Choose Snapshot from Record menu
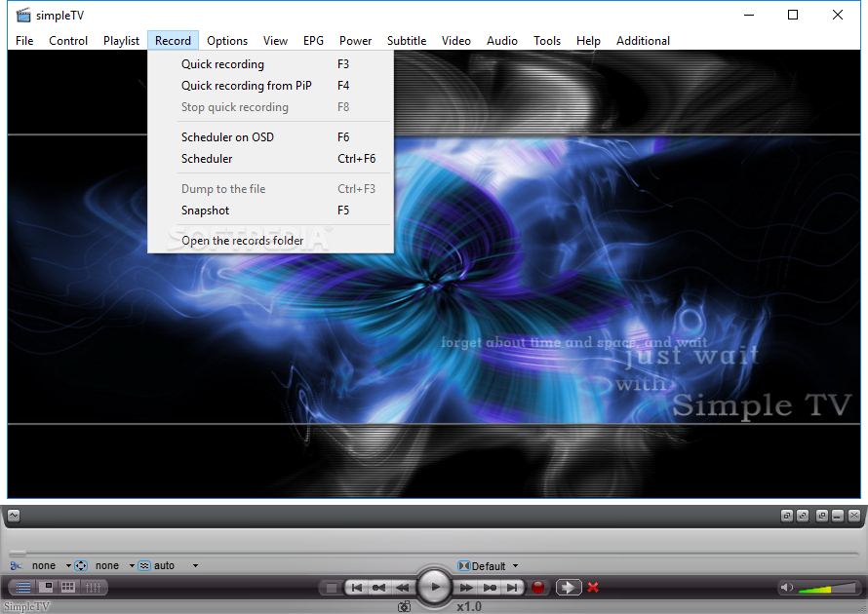Screen dimensions: 868x614 tap(271, 211)
